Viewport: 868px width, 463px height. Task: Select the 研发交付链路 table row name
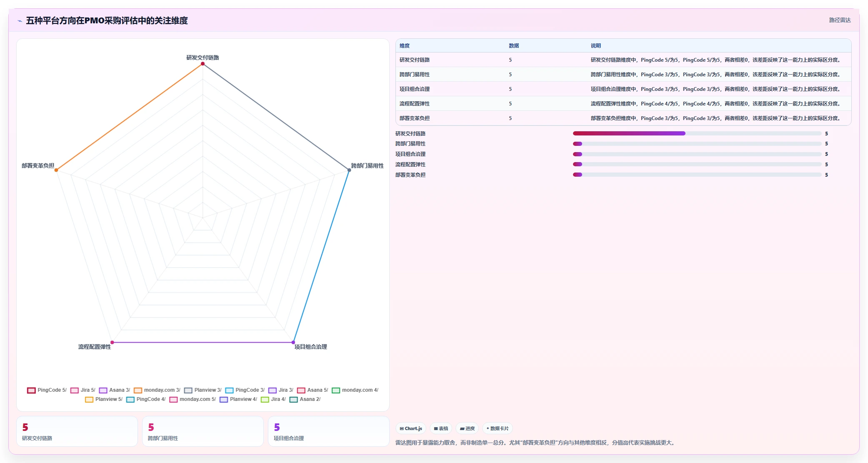click(x=415, y=60)
